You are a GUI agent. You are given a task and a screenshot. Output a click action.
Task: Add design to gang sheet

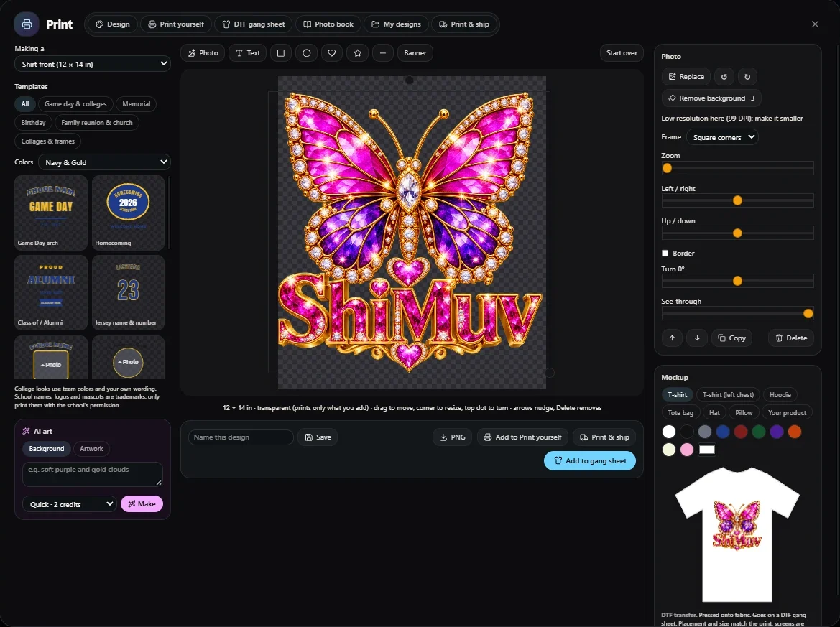point(590,460)
